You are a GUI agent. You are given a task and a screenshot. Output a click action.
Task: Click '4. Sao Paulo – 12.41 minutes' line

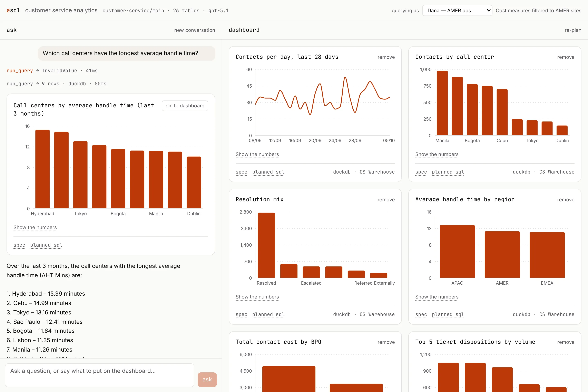click(45, 322)
